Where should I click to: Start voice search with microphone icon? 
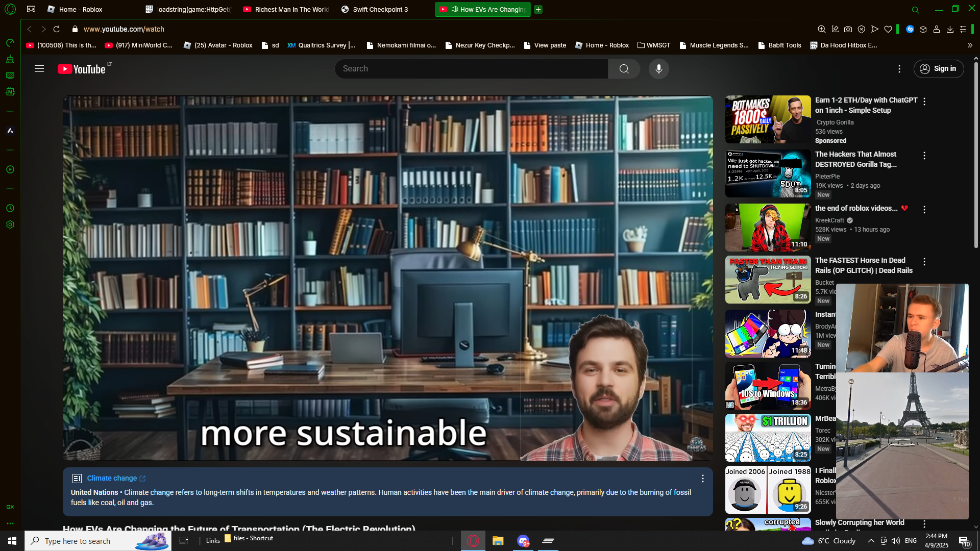(659, 69)
